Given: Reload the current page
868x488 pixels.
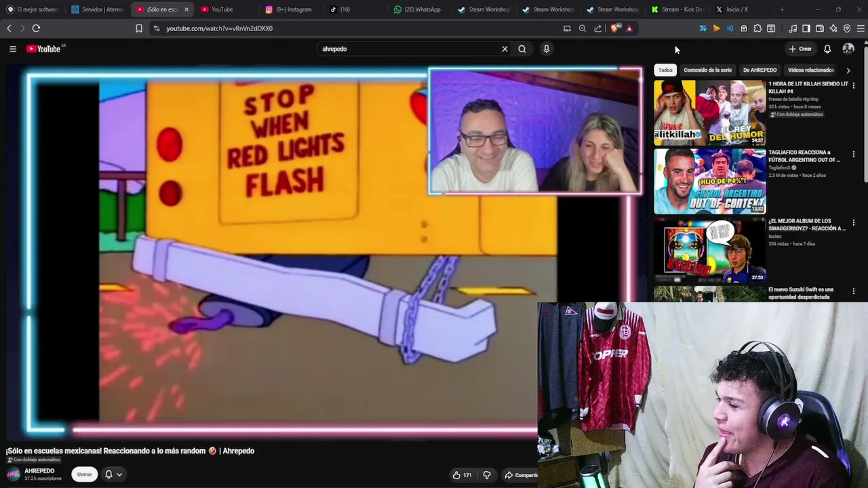Looking at the screenshot, I should pyautogui.click(x=36, y=28).
